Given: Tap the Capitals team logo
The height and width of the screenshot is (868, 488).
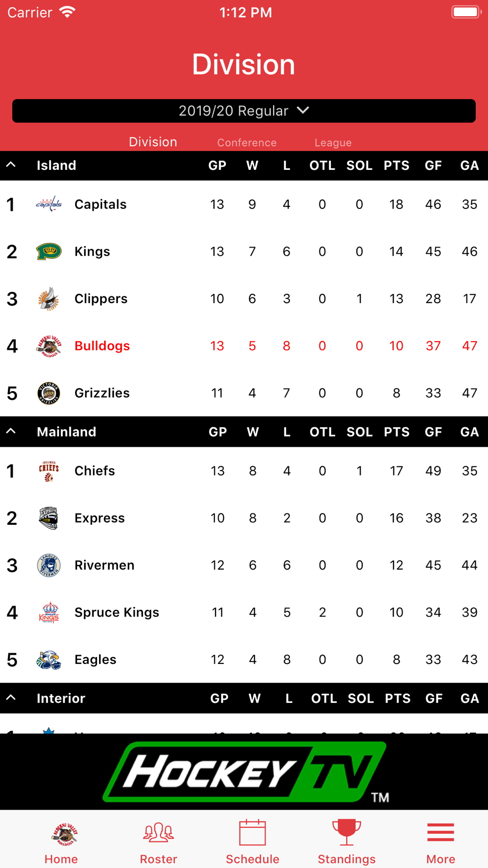Looking at the screenshot, I should click(x=49, y=204).
